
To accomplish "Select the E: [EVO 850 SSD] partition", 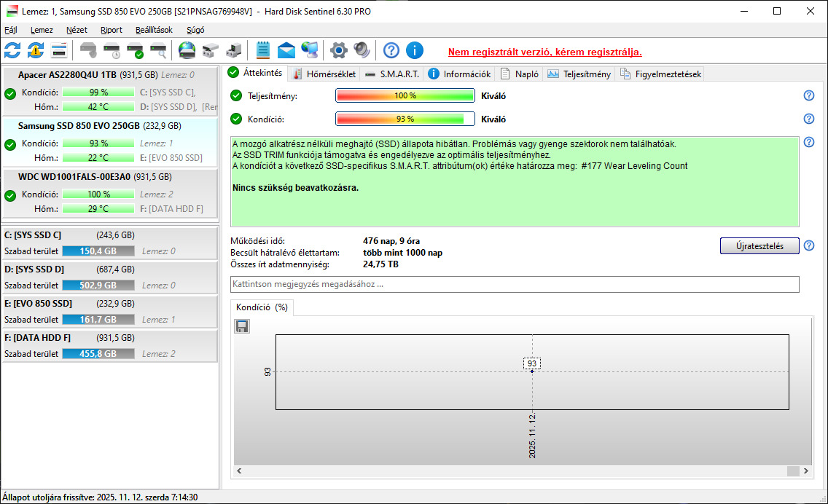I will tap(110, 312).
